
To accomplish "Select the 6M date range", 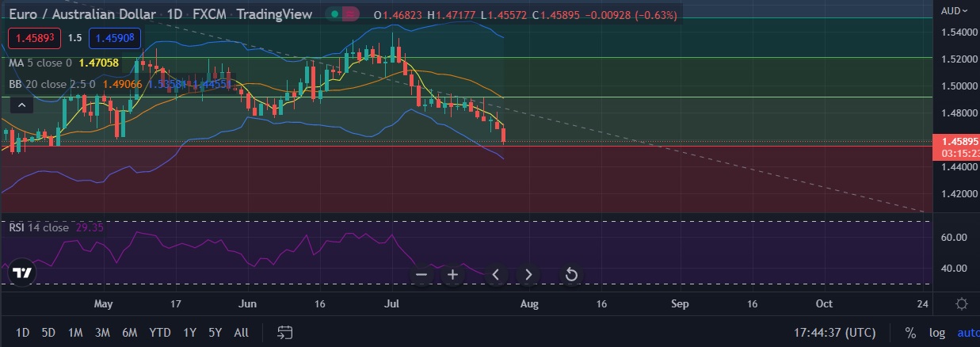I will tap(129, 333).
